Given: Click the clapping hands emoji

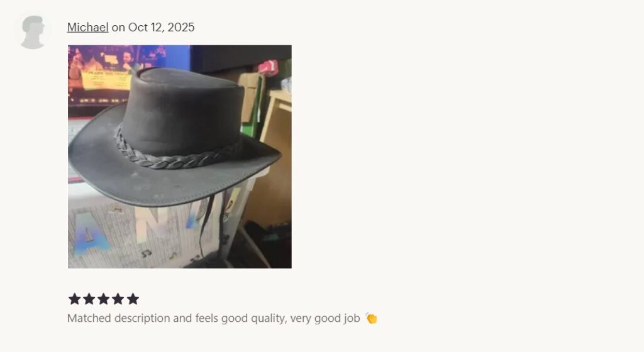Looking at the screenshot, I should [x=371, y=318].
